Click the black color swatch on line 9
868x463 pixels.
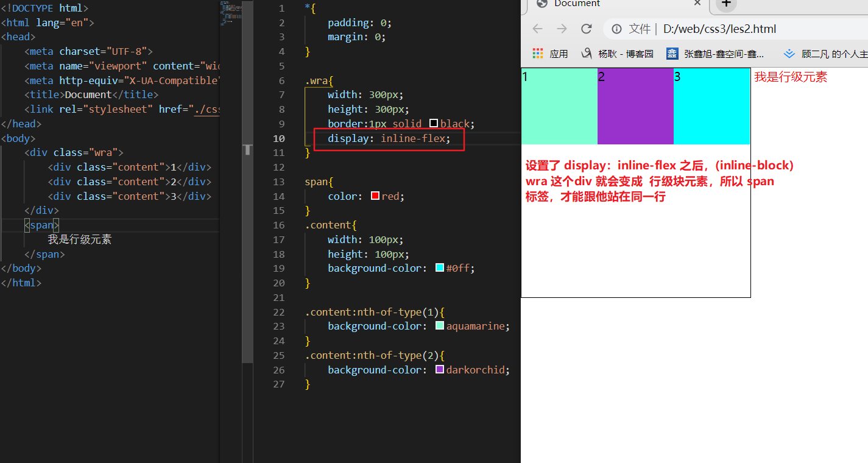pyautogui.click(x=434, y=124)
